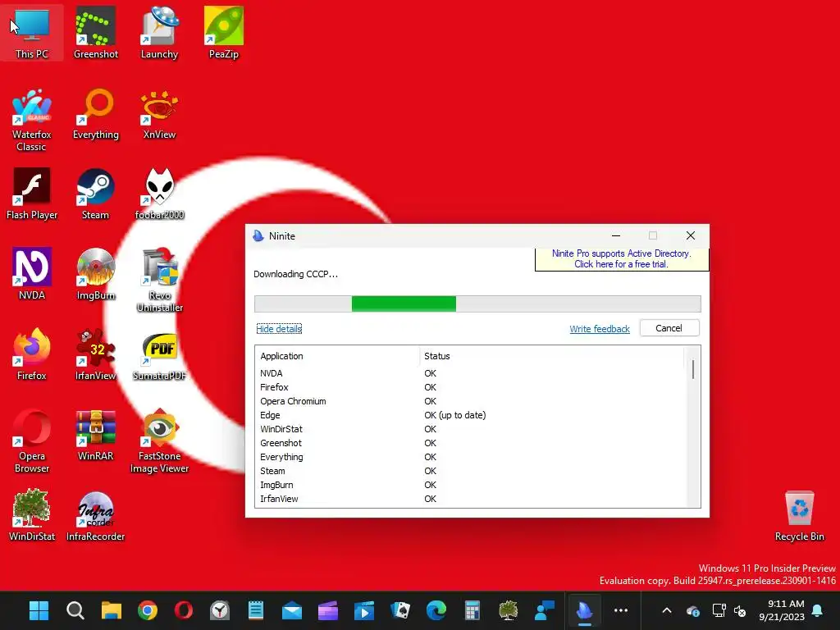Open taskbar Search

(x=75, y=610)
